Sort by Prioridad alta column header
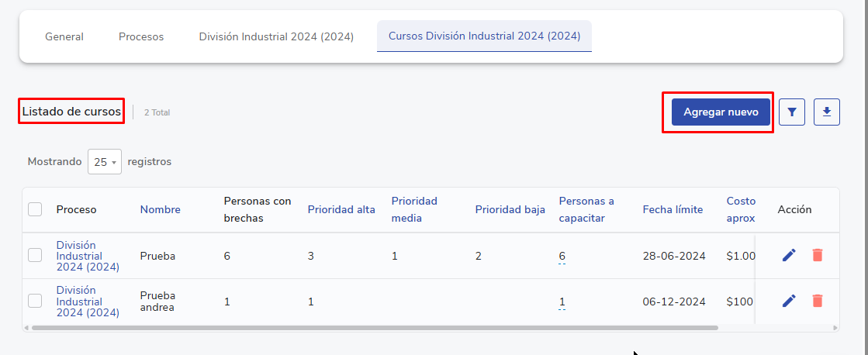The width and height of the screenshot is (868, 355). click(x=341, y=209)
